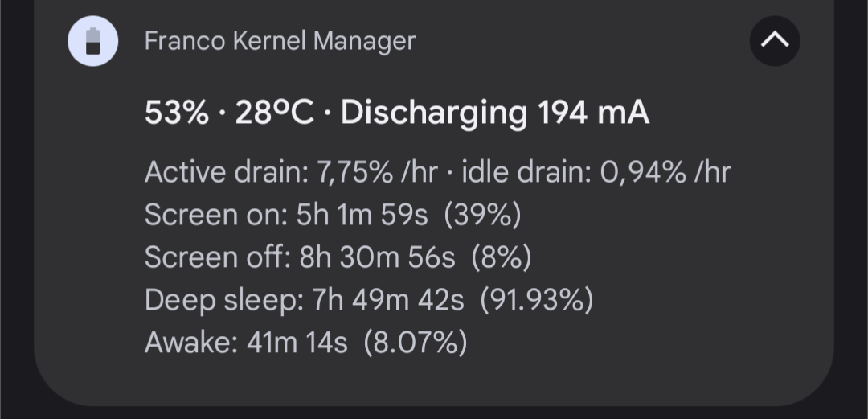
Task: Tap the 8h 30m 56s screen-off duration
Action: point(377,257)
